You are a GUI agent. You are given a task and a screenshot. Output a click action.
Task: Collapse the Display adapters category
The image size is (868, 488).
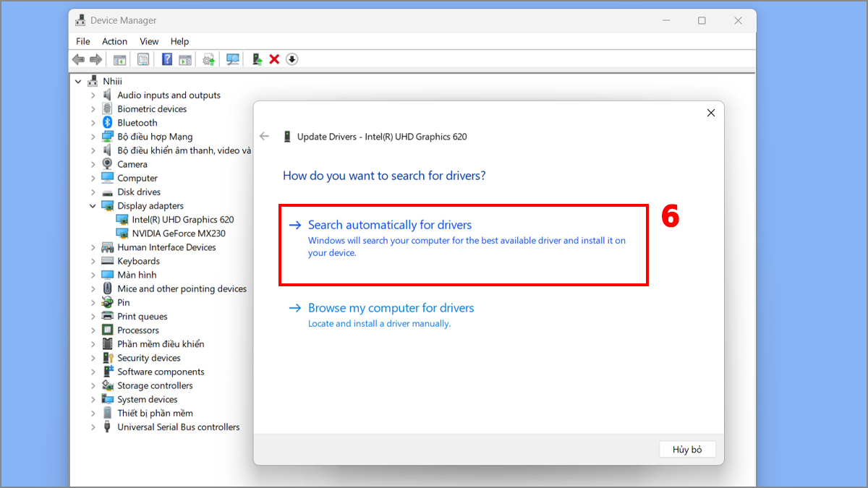[93, 205]
